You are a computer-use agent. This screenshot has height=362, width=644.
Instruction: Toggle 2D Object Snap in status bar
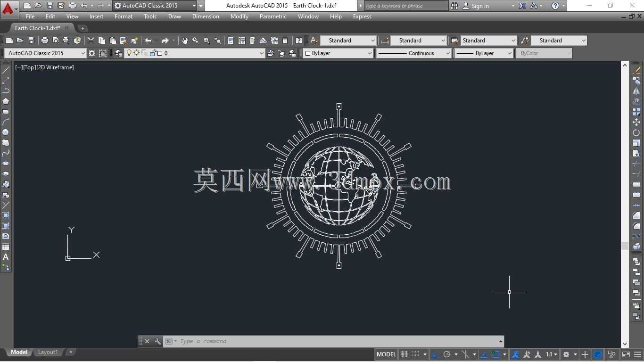coord(495,354)
